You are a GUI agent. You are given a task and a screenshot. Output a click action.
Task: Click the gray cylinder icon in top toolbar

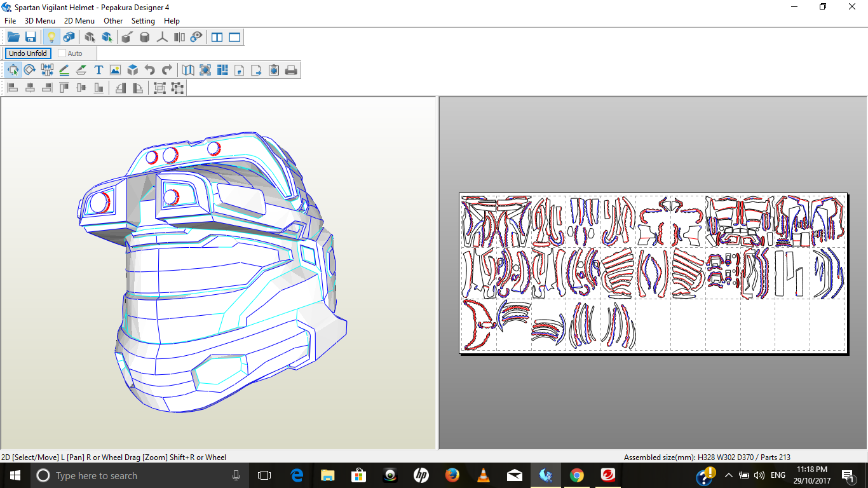point(145,37)
